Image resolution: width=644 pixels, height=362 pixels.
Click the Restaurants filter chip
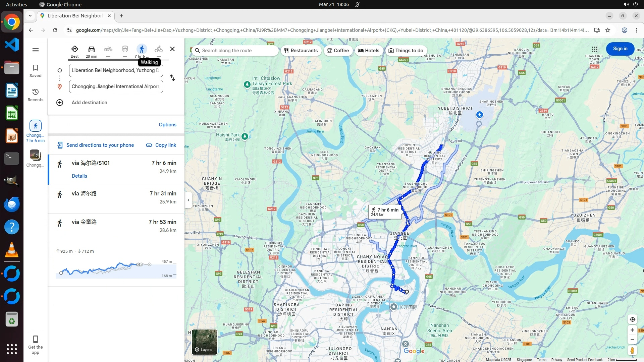coord(301,51)
